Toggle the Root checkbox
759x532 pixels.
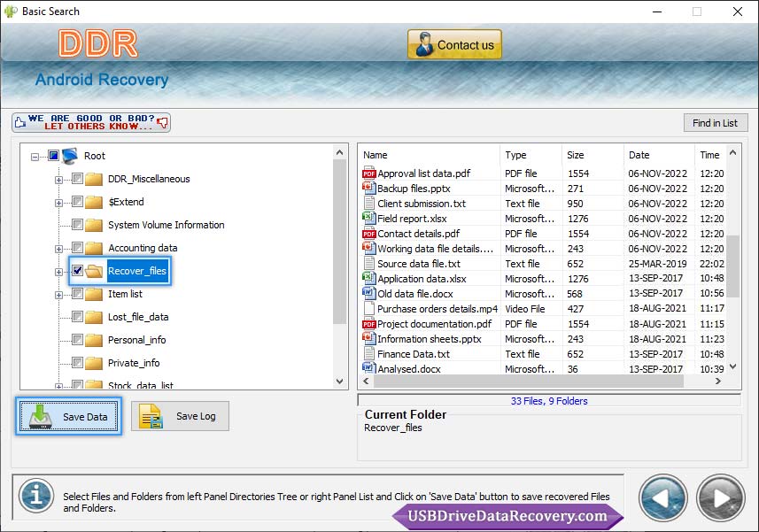[53, 155]
